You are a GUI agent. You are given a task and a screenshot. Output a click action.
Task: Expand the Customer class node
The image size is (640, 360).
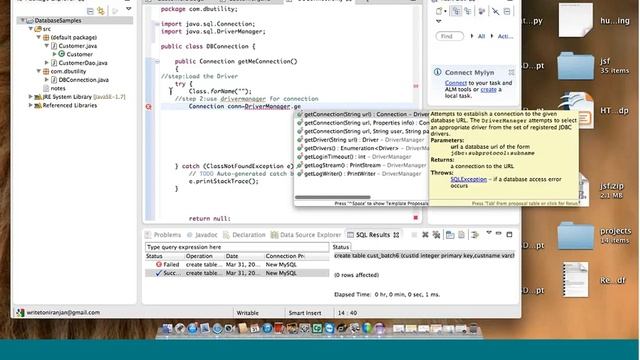coord(55,54)
